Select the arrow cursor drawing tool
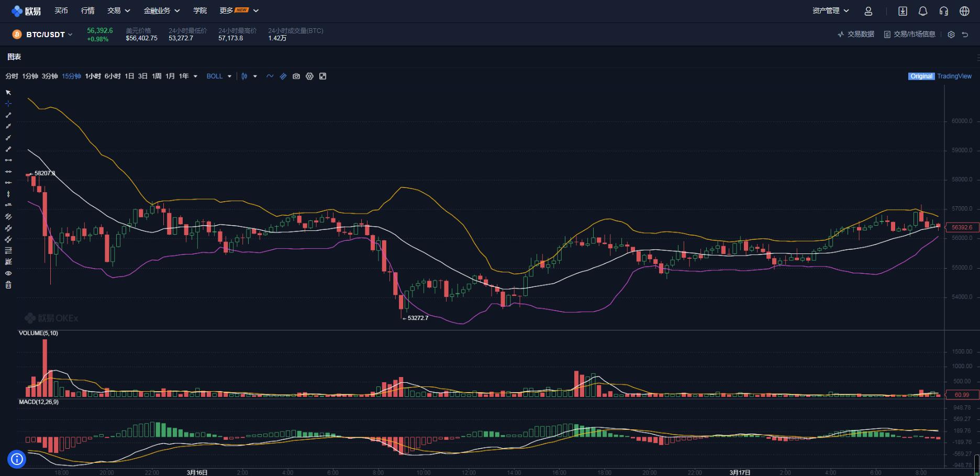The image size is (980, 476). tap(8, 92)
